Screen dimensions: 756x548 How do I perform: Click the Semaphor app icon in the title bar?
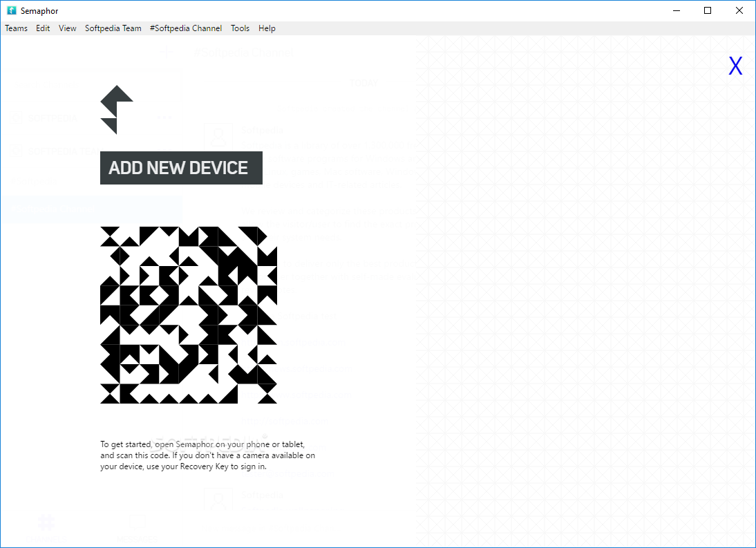[x=12, y=10]
